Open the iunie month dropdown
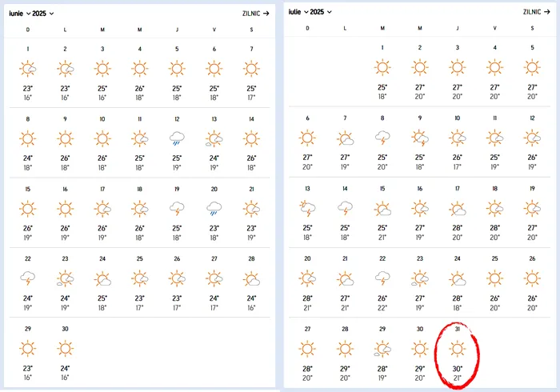The width and height of the screenshot is (560, 392). click(x=19, y=13)
